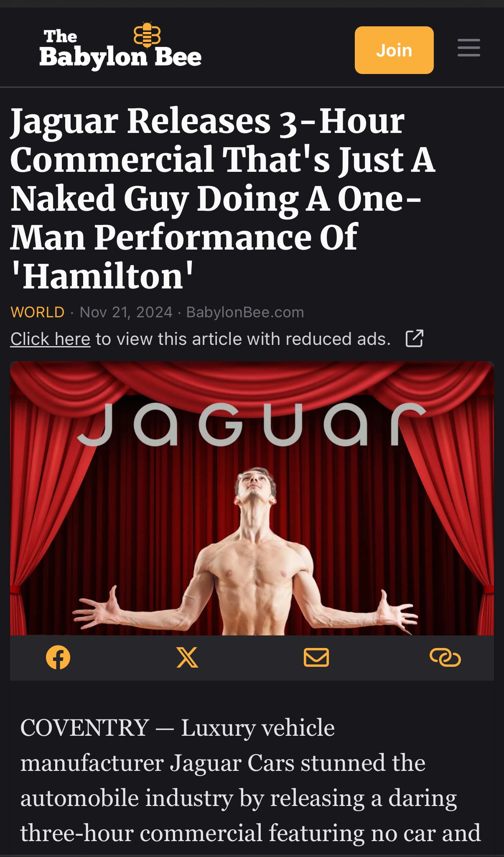
Task: Share article on X
Action: tap(187, 658)
